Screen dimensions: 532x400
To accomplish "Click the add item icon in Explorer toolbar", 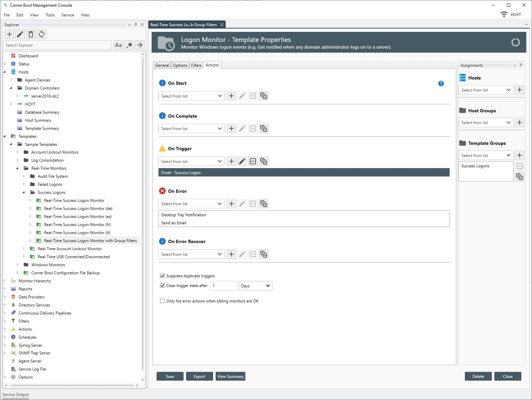I will coord(9,34).
